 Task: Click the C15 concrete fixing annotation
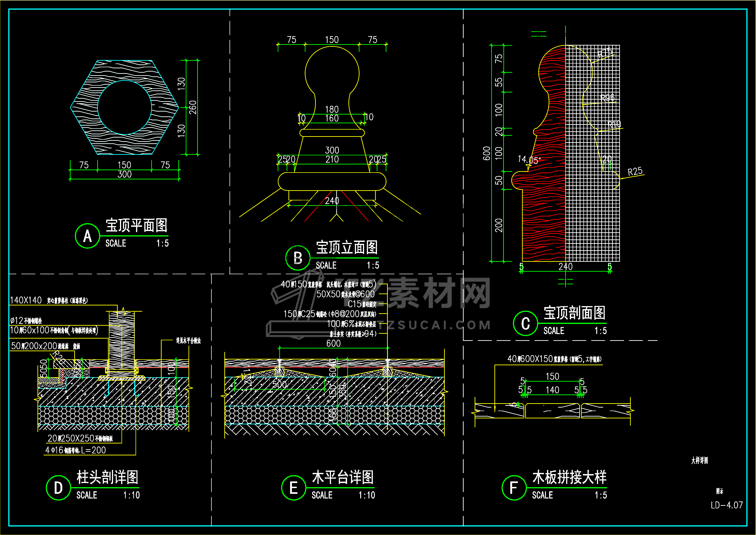click(362, 304)
